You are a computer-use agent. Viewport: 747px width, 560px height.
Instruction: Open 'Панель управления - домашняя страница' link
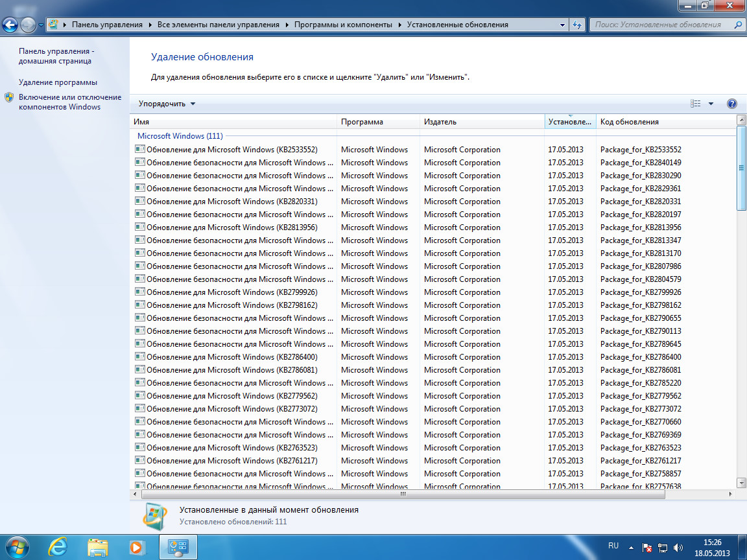pos(56,56)
